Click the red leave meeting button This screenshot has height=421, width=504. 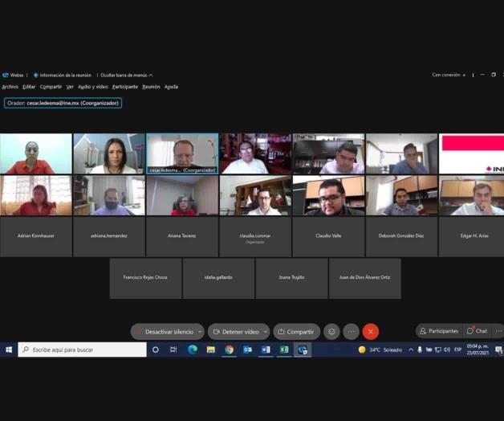pyautogui.click(x=370, y=331)
